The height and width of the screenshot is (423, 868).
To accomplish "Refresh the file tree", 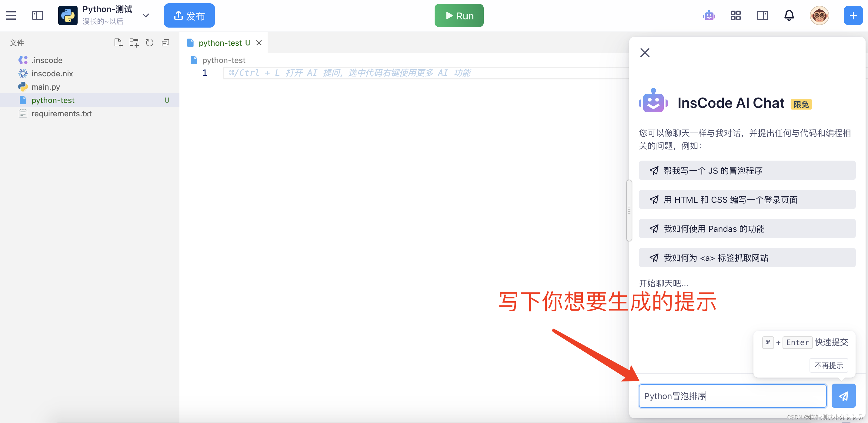I will tap(150, 43).
